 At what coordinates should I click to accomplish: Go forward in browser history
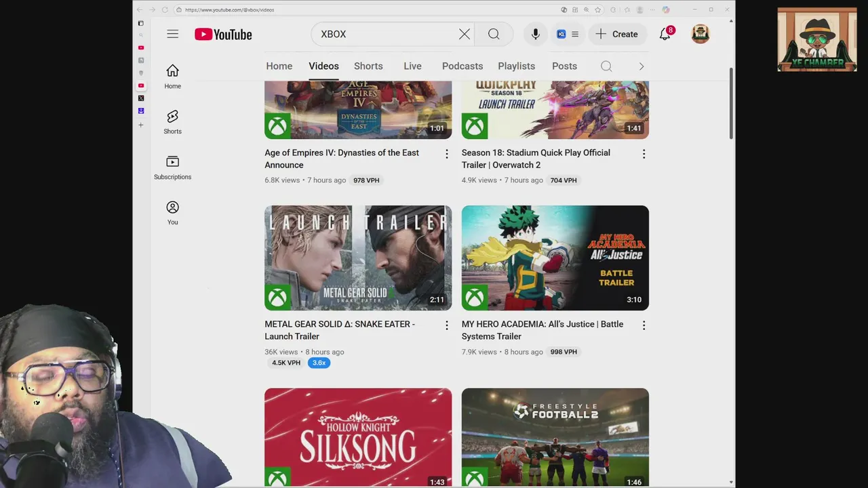click(x=152, y=9)
